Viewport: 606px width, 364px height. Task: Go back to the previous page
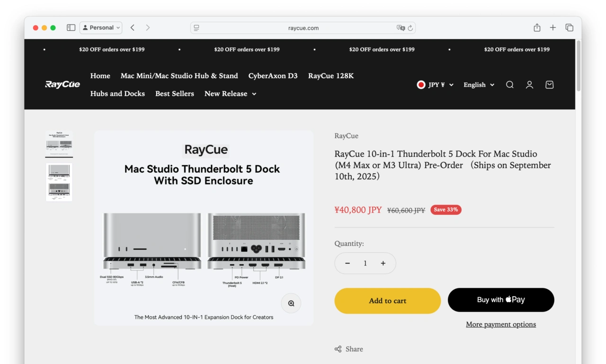tap(133, 28)
